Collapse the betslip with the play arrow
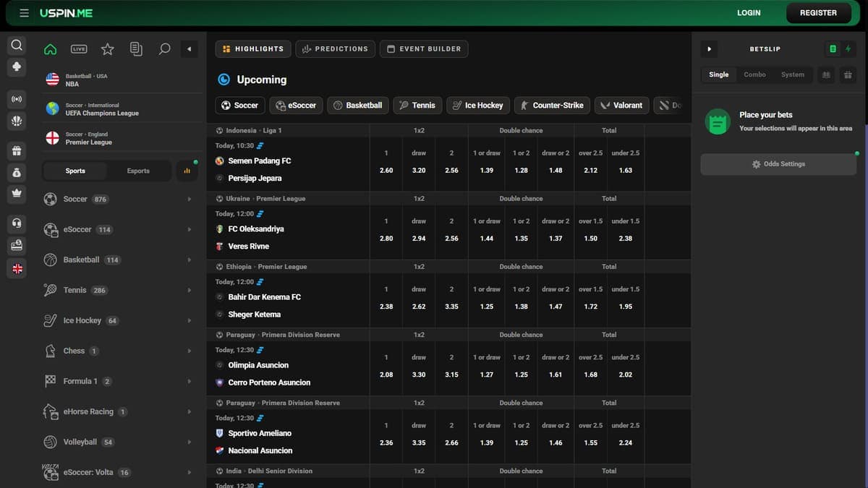The width and height of the screenshot is (868, 488). tap(709, 49)
